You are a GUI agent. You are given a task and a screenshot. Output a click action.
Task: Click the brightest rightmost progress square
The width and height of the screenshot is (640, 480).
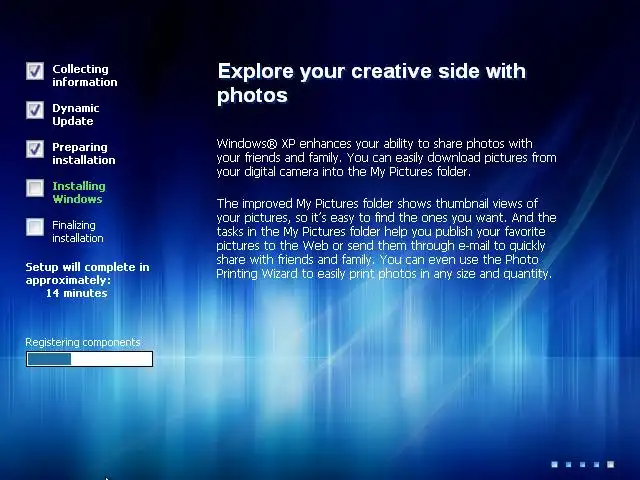tap(611, 464)
